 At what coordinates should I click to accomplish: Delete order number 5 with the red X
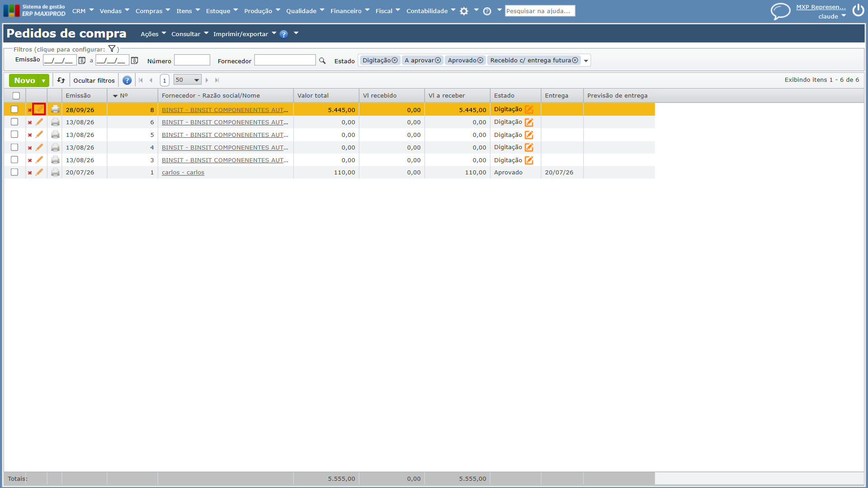pos(30,135)
